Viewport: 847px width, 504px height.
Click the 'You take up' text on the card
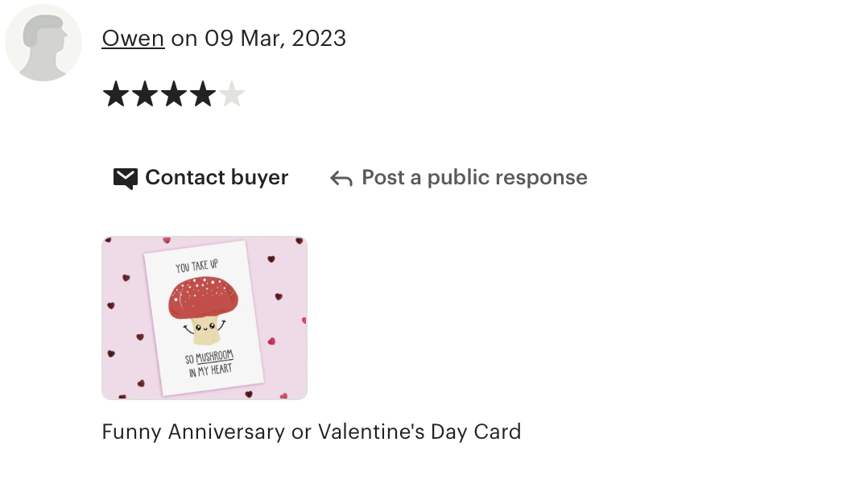[x=196, y=265]
